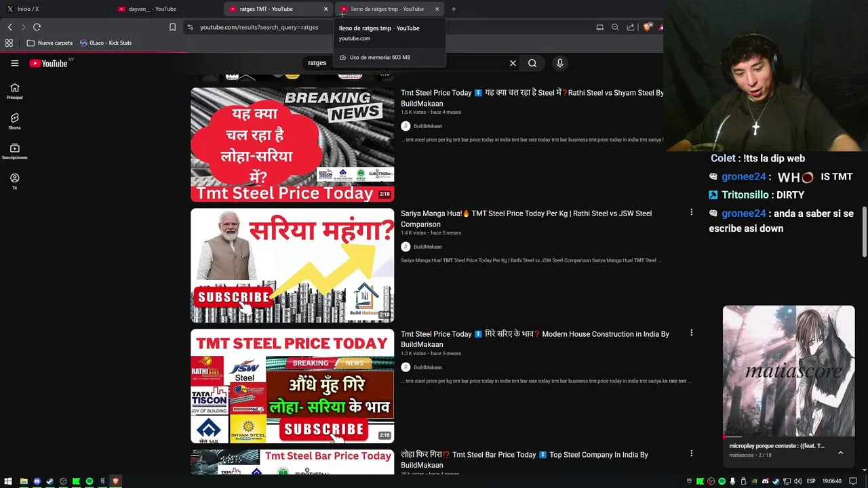Open the Sariya Mahanga Modi thumbnail

(292, 265)
